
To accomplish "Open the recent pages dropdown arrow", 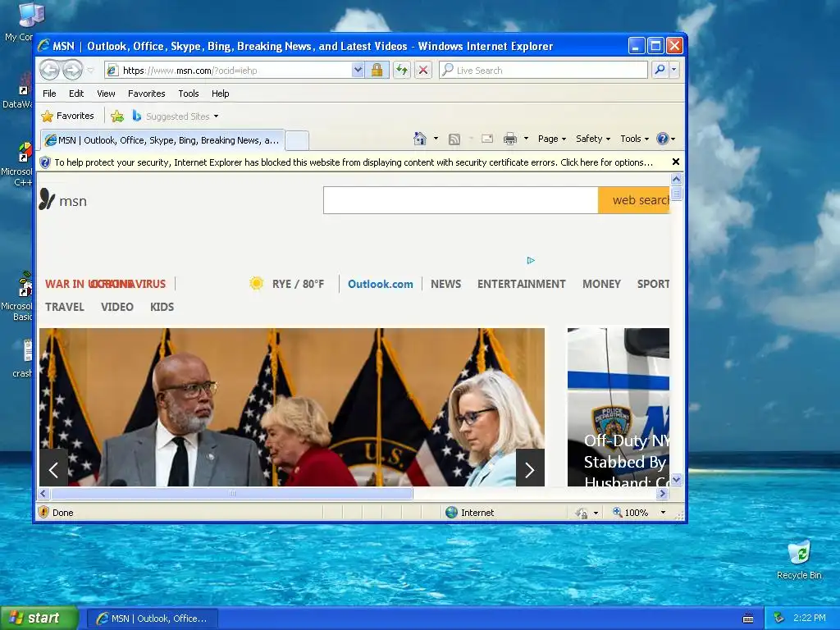I will 90,71.
